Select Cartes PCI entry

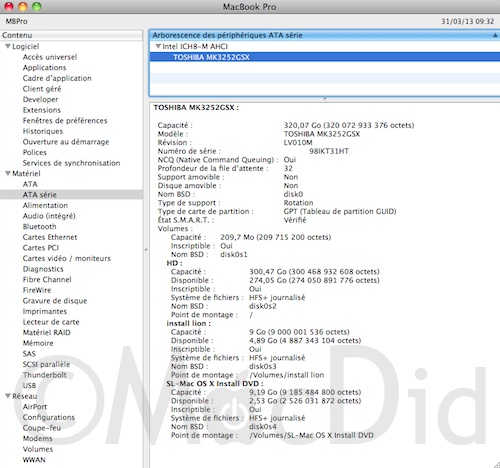click(x=41, y=248)
